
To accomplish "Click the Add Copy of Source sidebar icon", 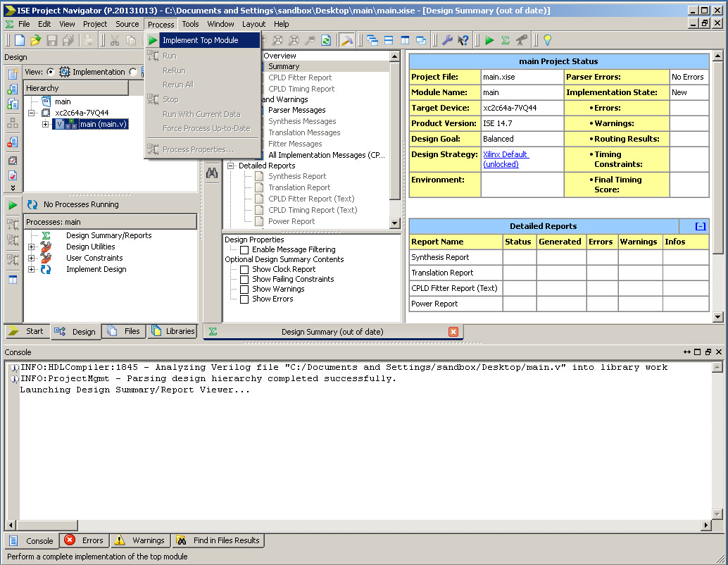I will coord(13,104).
